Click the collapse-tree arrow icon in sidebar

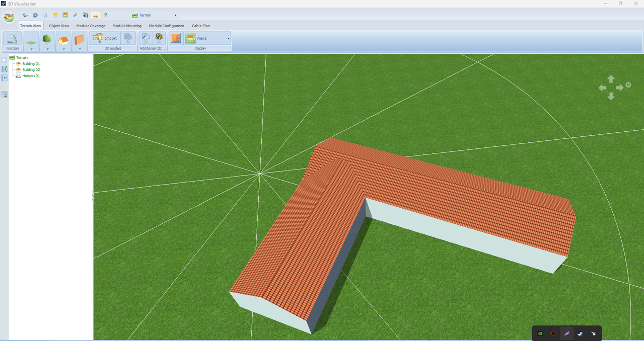tap(4, 78)
